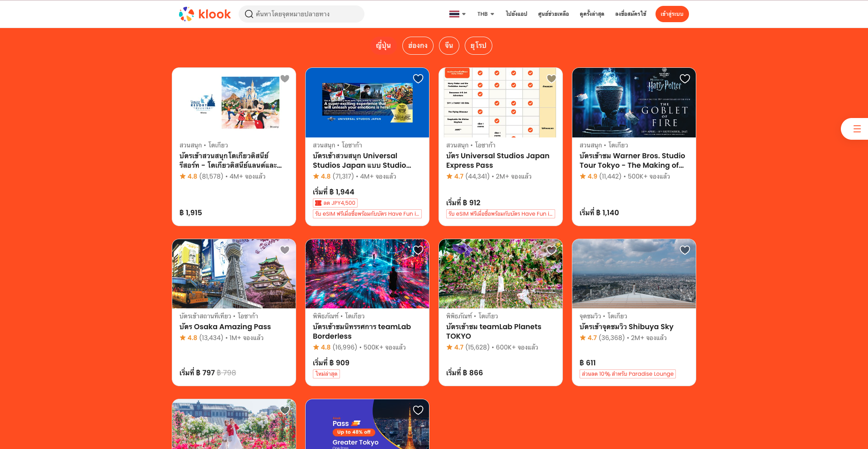Click the เริ่มที่ ฿ 909 price

[x=331, y=363]
